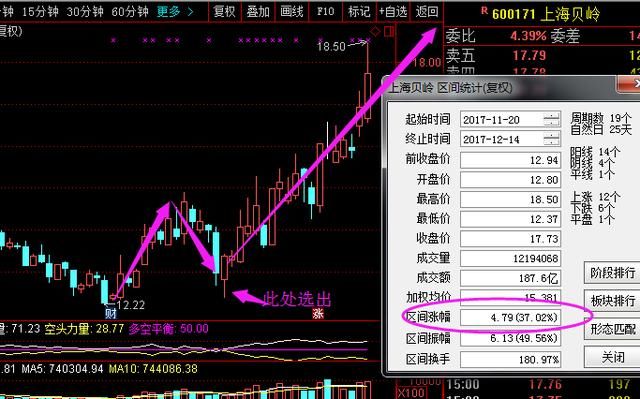Add stock via +自选 button
This screenshot has height=399, width=640.
coord(393,12)
